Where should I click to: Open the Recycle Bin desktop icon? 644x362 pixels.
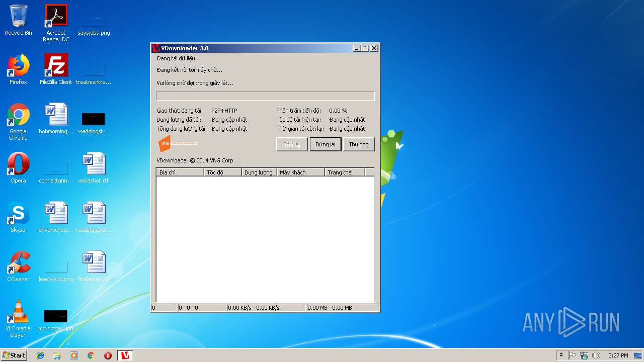coord(18,20)
